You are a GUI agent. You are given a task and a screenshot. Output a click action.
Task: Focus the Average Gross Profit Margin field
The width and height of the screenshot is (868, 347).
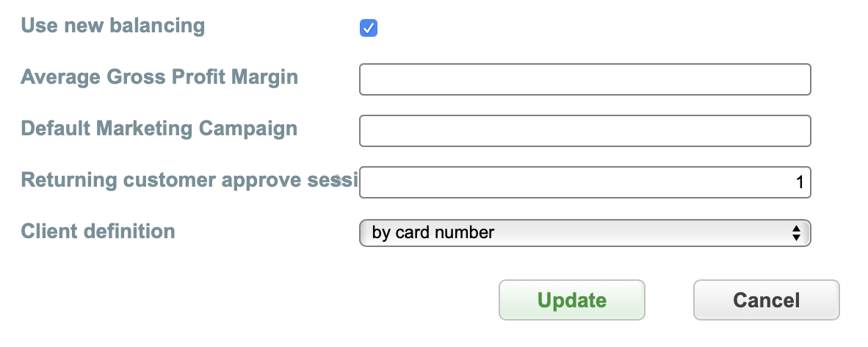tap(585, 79)
